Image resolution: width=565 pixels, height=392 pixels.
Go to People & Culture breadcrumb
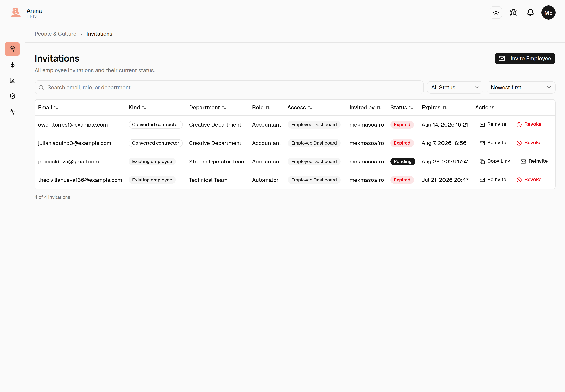click(x=55, y=34)
